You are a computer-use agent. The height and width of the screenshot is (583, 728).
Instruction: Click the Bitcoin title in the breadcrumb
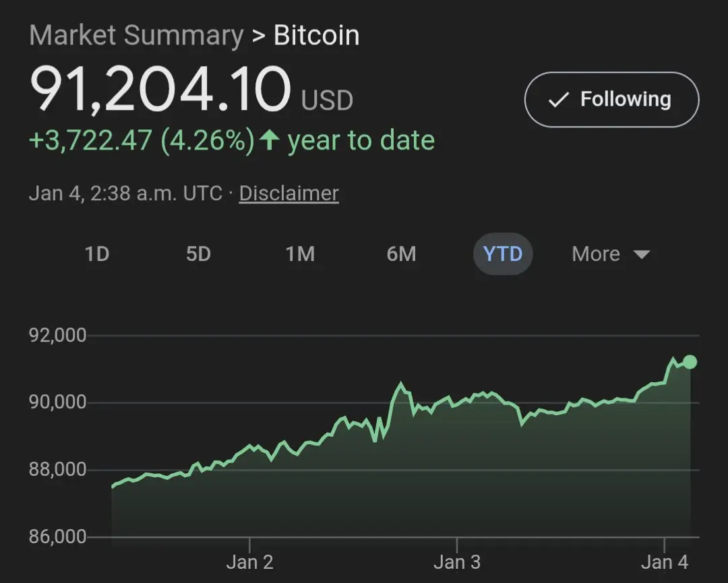(x=316, y=35)
